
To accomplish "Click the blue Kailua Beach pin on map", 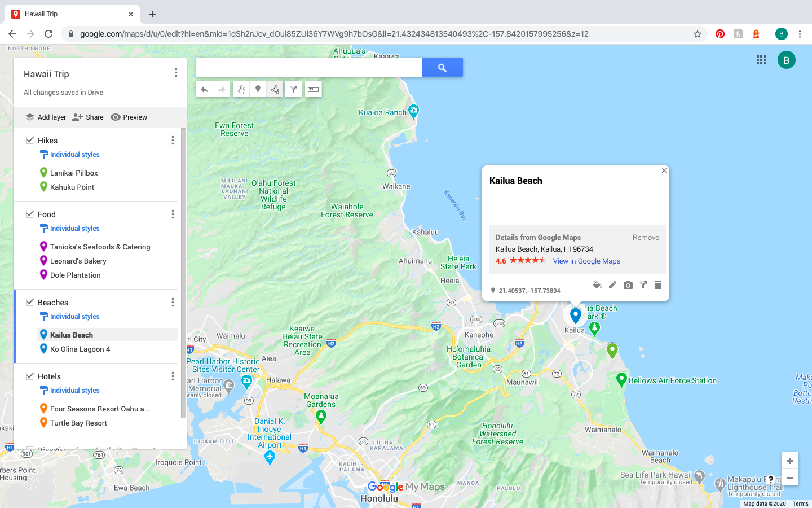I will [575, 315].
